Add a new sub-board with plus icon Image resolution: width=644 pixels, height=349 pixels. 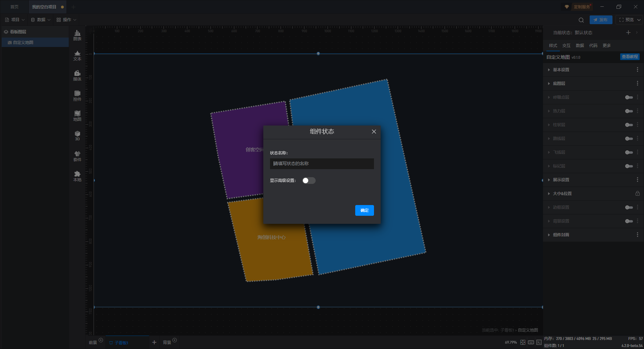point(154,342)
